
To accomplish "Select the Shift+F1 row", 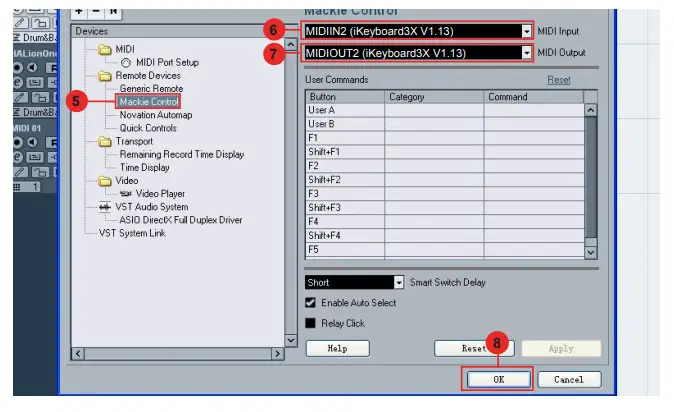I will [x=445, y=152].
